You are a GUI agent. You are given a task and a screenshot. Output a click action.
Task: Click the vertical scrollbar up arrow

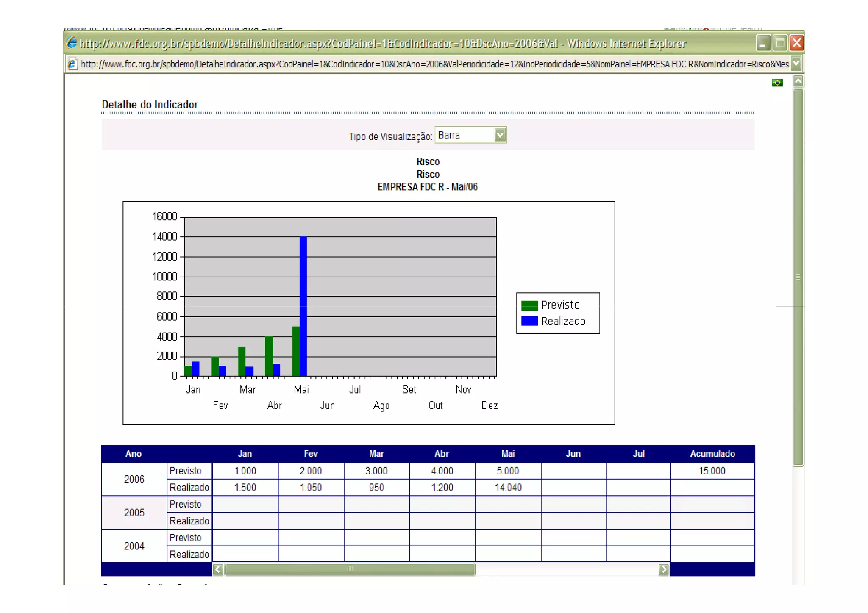pos(798,81)
